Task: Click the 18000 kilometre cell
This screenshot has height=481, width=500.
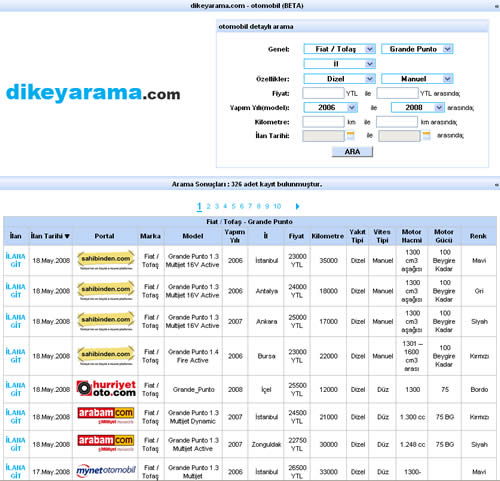Action: (x=328, y=291)
